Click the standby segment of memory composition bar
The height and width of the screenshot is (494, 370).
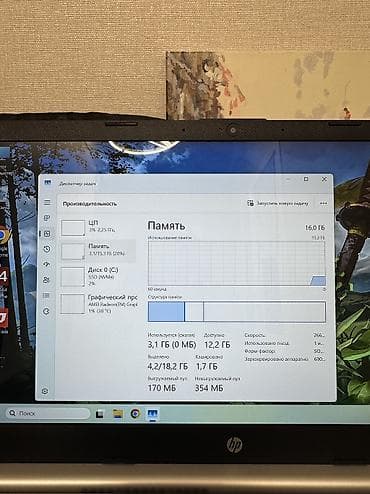point(194,312)
